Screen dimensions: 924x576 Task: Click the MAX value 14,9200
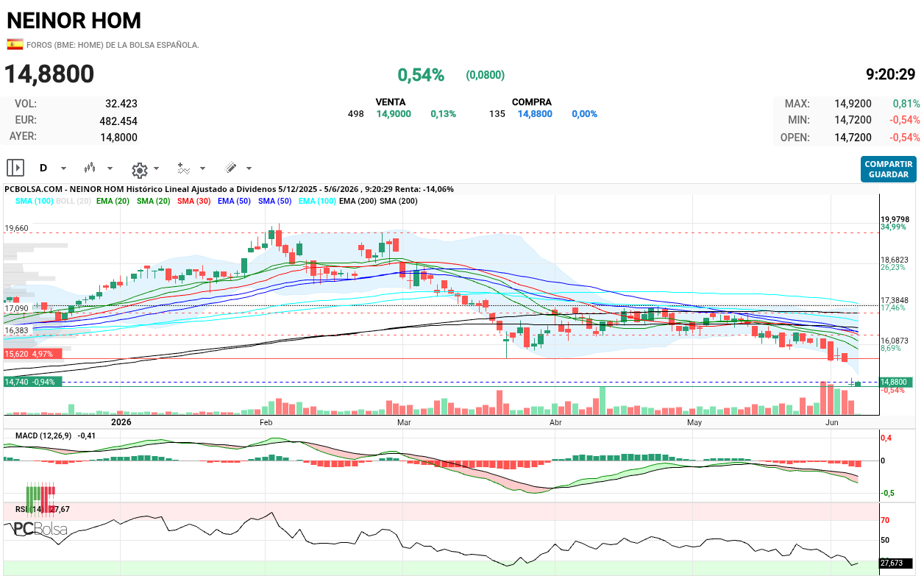coord(853,104)
